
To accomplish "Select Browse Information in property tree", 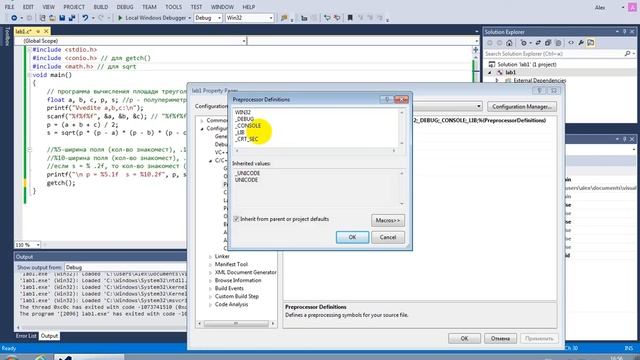I will pyautogui.click(x=238, y=280).
